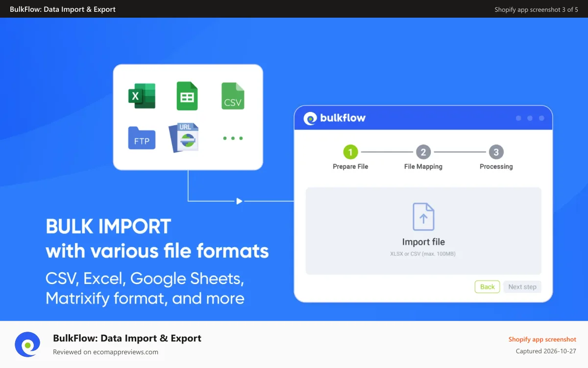Screen dimensions: 588x368
Task: Click the orange "Shopify app screenshot" label
Action: point(542,339)
